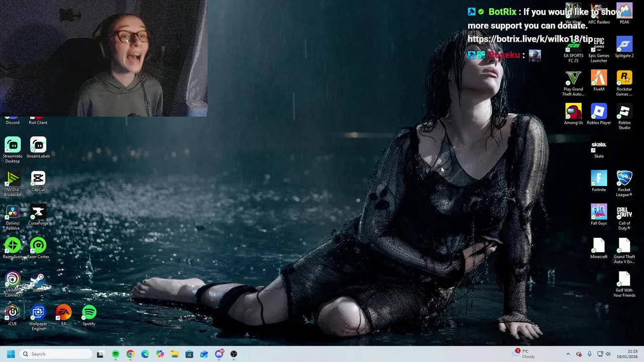Select the Grand Theft Auto V Enhanced file
644x362 pixels.
point(624,251)
